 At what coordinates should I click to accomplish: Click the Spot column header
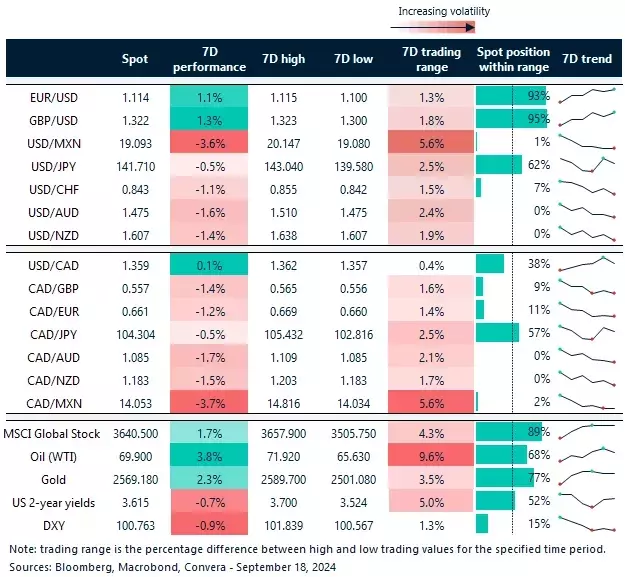[x=134, y=59]
